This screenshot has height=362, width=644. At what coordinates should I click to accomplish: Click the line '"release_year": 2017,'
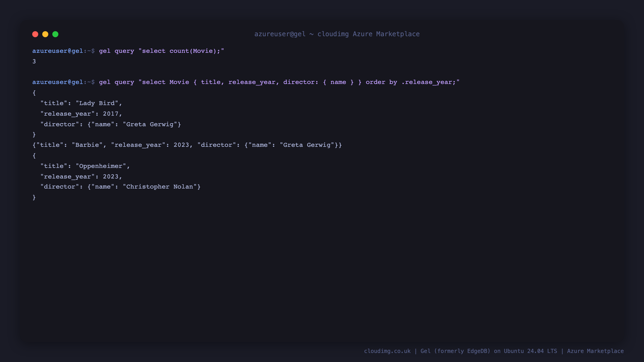[x=82, y=114]
